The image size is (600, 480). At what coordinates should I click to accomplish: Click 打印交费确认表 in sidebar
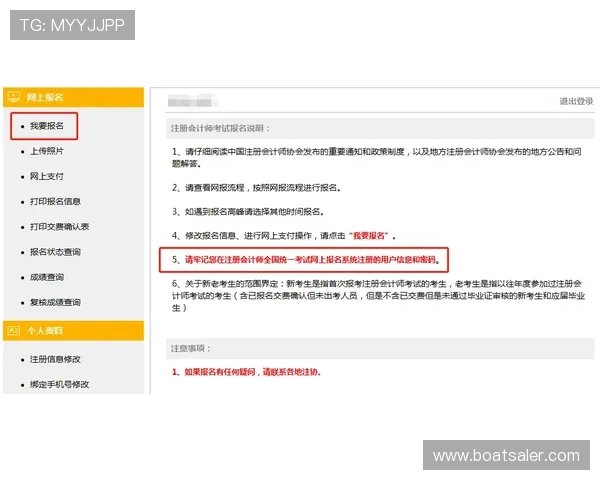click(59, 227)
